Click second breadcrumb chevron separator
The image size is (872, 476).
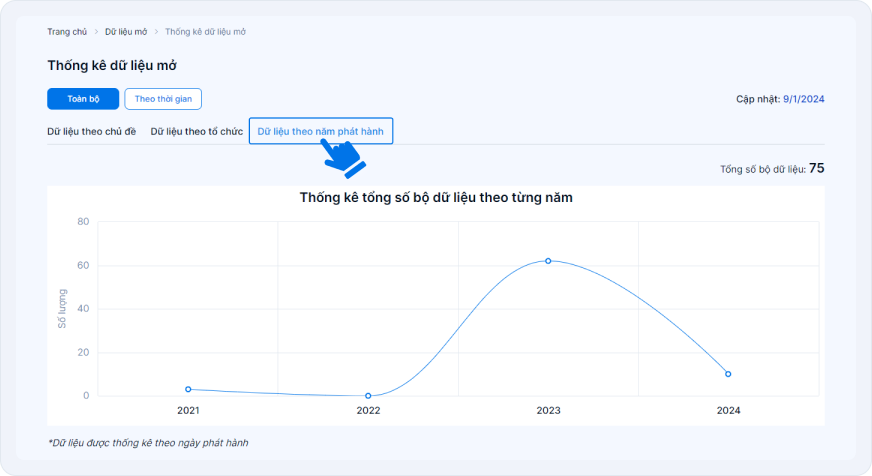[x=156, y=32]
